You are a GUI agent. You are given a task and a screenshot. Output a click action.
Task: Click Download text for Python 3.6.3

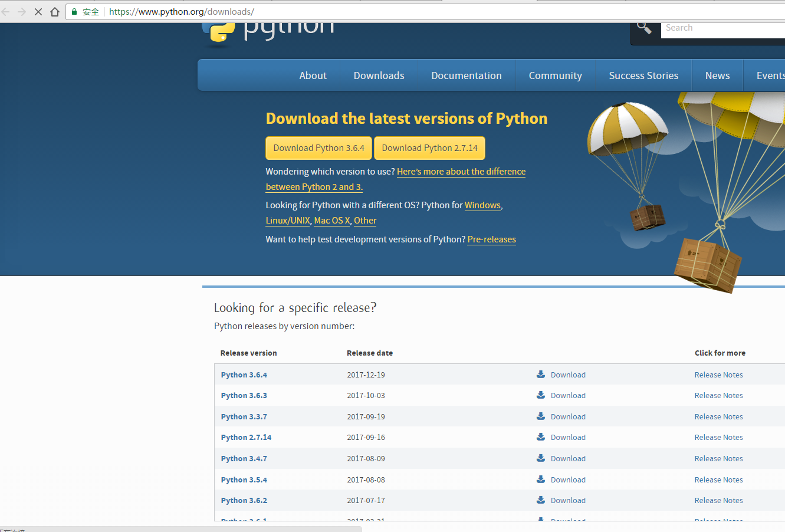point(568,395)
